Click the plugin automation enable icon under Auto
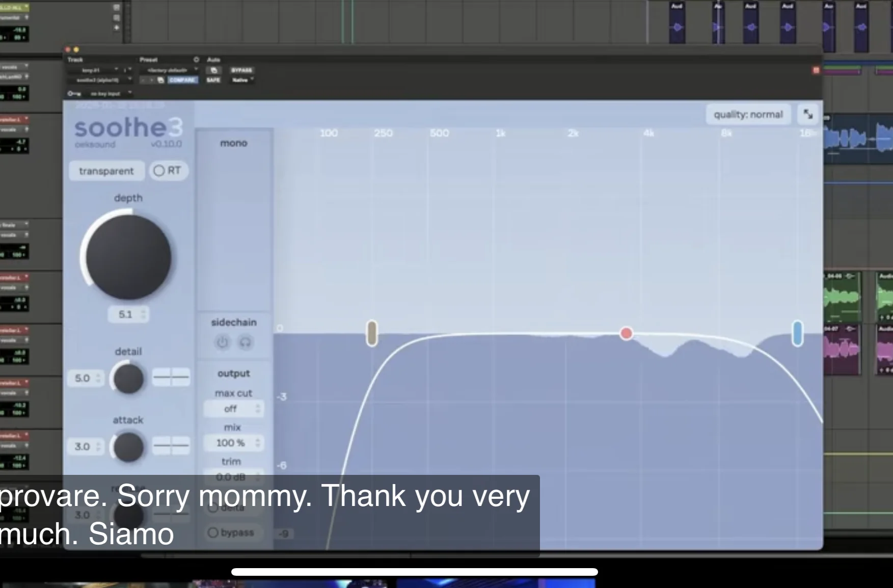 click(x=214, y=70)
